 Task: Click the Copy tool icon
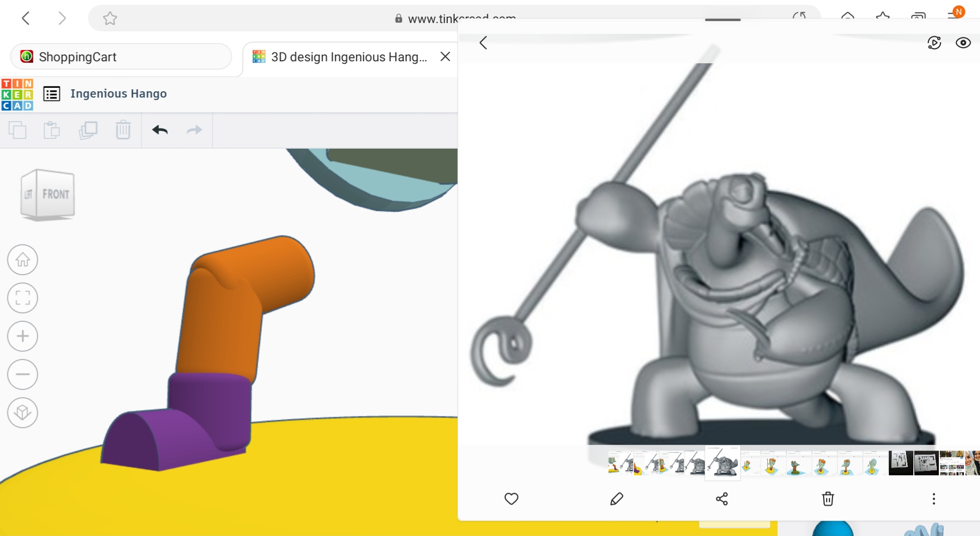[x=18, y=130]
